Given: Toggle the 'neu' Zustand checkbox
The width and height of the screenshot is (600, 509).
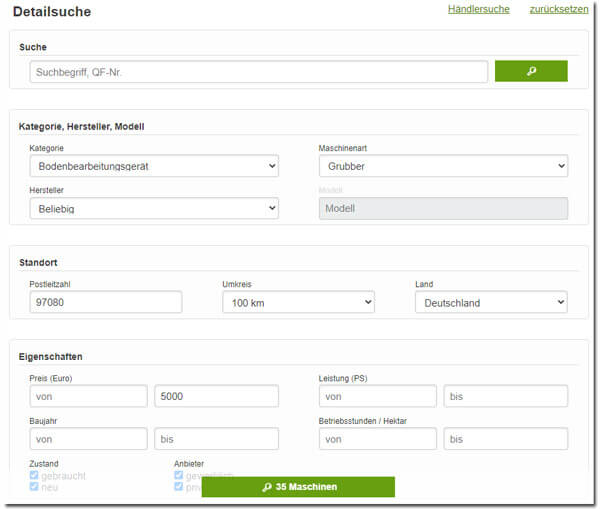Looking at the screenshot, I should [x=35, y=487].
